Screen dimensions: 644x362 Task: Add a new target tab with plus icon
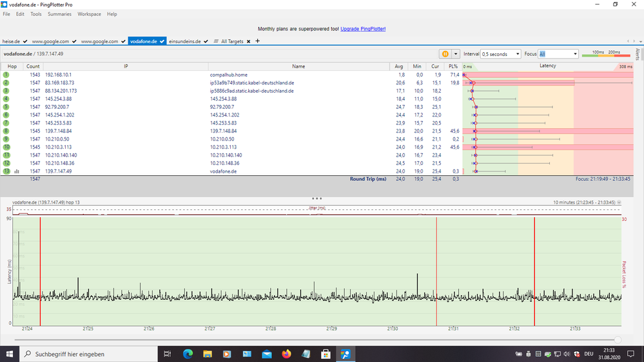click(x=258, y=41)
